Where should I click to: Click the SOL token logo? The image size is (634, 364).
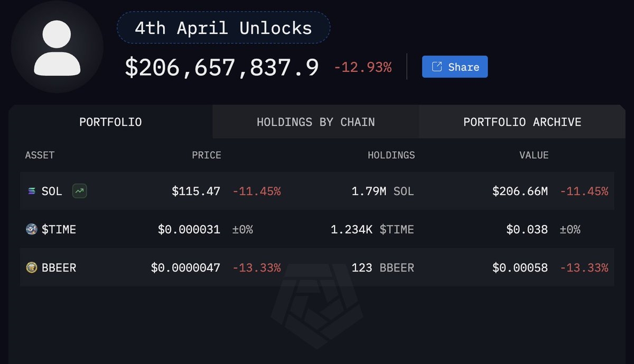pyautogui.click(x=32, y=191)
